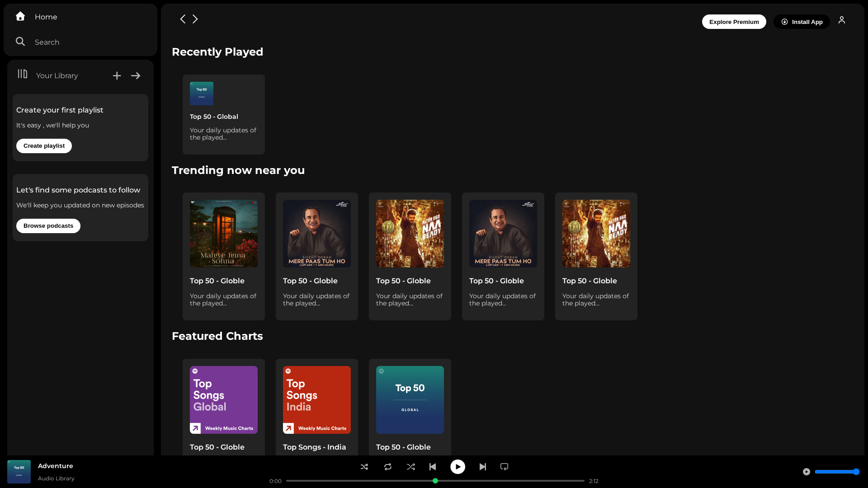Click the Create playlist button
The height and width of the screenshot is (488, 868).
click(x=44, y=146)
